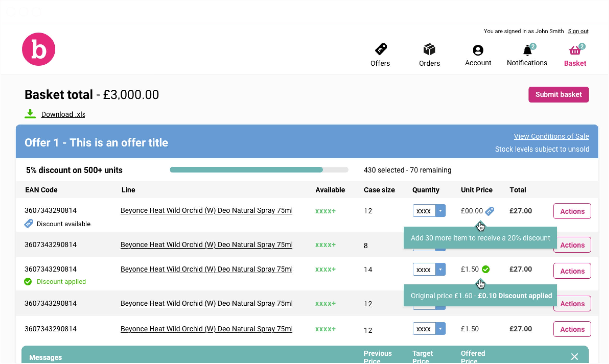Viewport: 609px width, 364px height.
Task: Click the Total column header
Action: coord(518,190)
